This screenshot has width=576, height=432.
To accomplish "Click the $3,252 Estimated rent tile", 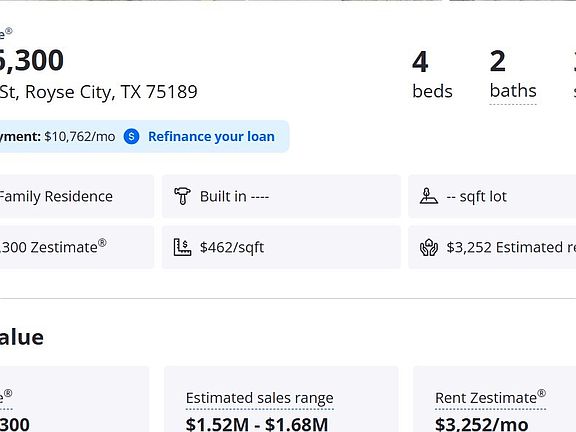I will (492, 247).
